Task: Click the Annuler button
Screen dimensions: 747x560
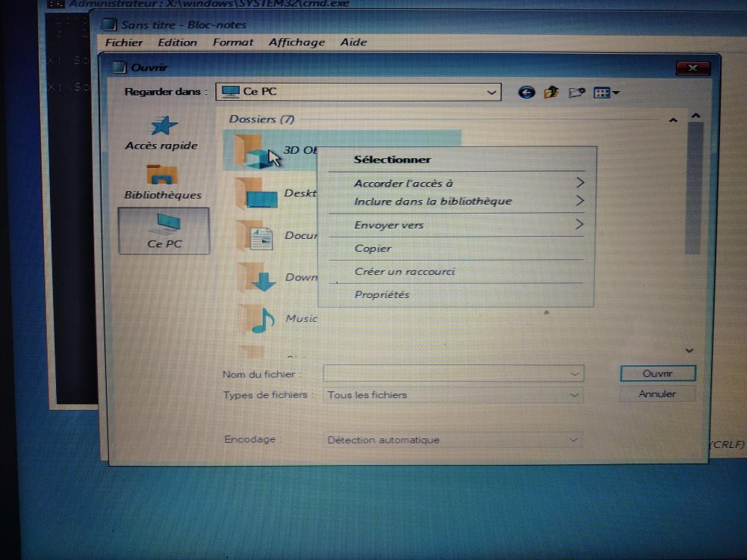Action: (x=657, y=393)
